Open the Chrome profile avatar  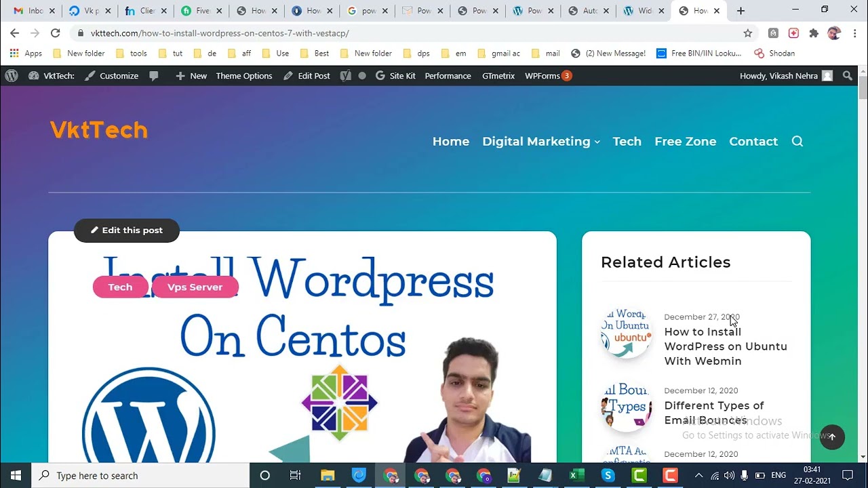[x=834, y=33]
